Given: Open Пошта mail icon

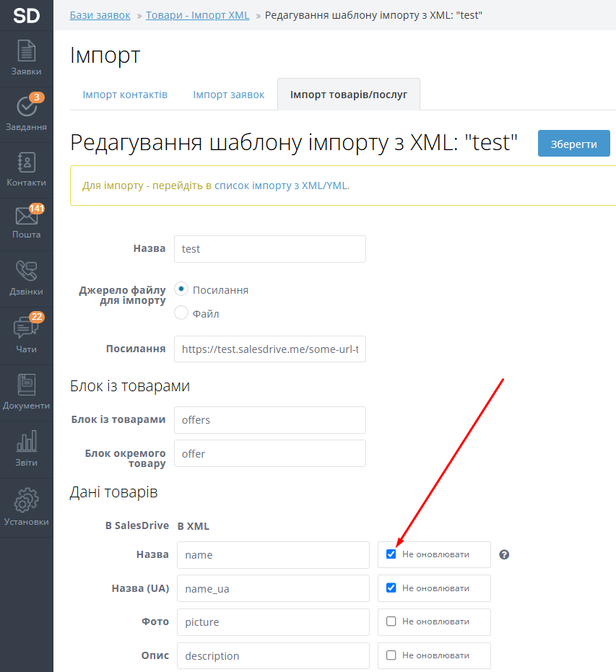Looking at the screenshot, I should click(x=27, y=222).
